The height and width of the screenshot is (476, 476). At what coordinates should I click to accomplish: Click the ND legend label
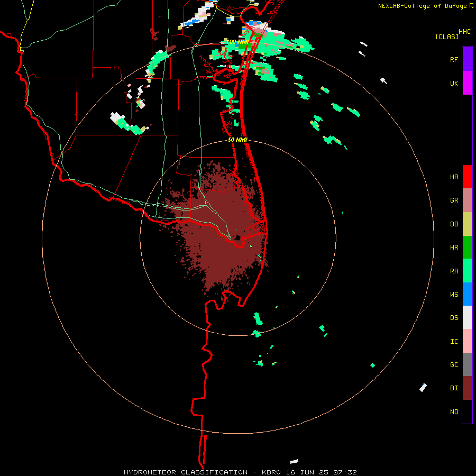point(454,412)
